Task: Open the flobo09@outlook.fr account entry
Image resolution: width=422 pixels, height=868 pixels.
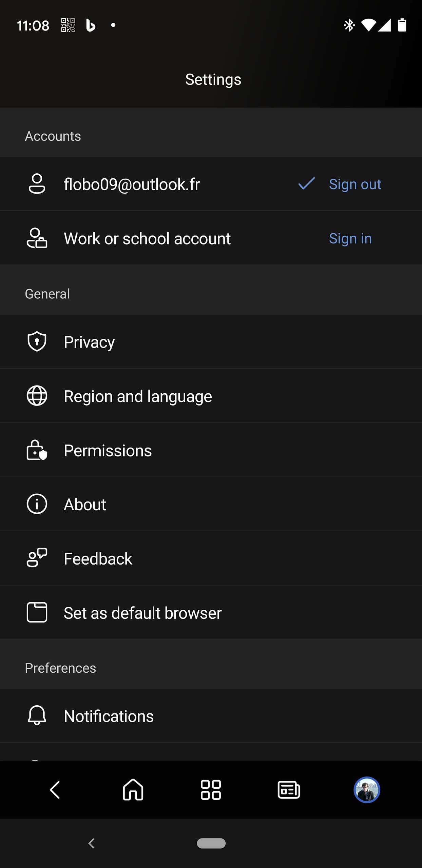Action: tap(211, 184)
